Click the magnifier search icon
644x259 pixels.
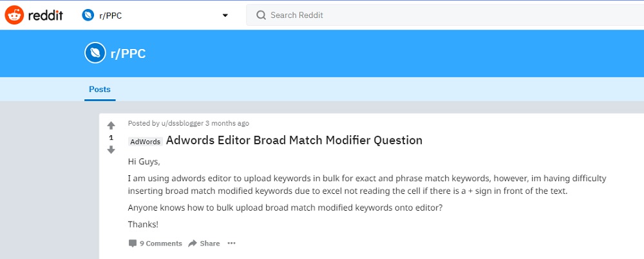point(261,15)
